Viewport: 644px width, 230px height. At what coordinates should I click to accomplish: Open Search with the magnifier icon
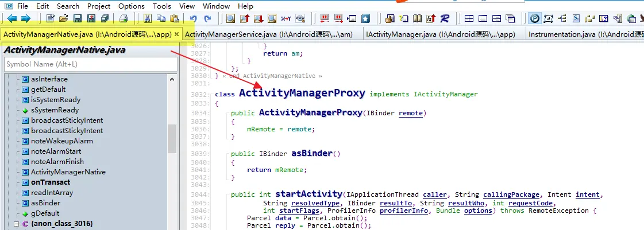pyautogui.click(x=230, y=18)
